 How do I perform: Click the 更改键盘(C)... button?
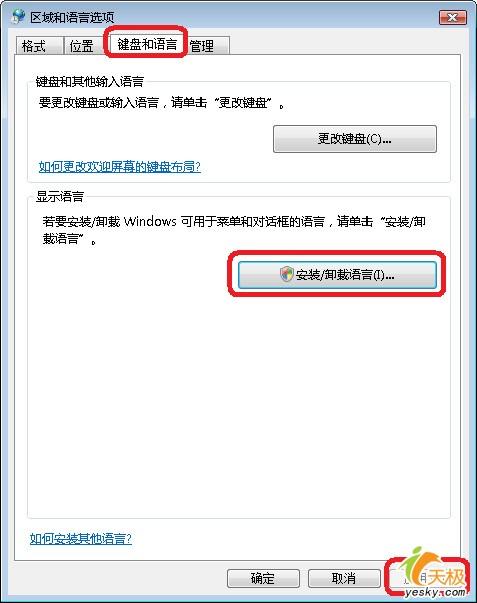355,139
